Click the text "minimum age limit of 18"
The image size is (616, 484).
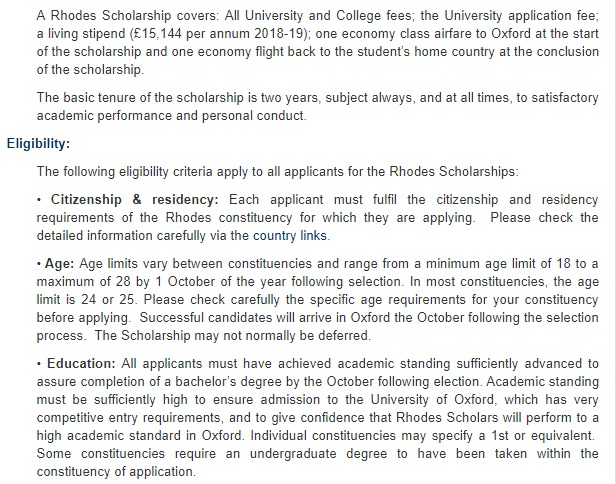tap(519, 264)
